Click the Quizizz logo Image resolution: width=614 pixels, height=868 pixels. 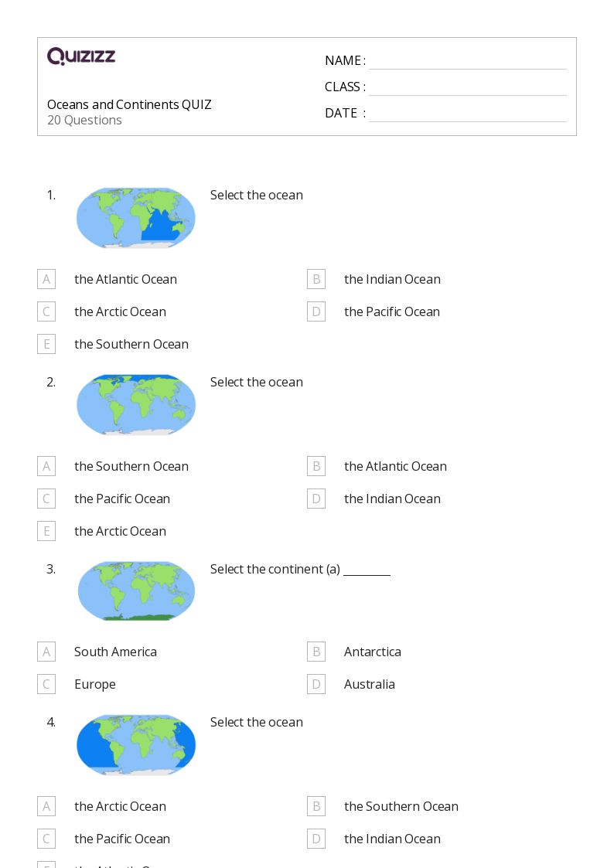(x=81, y=56)
